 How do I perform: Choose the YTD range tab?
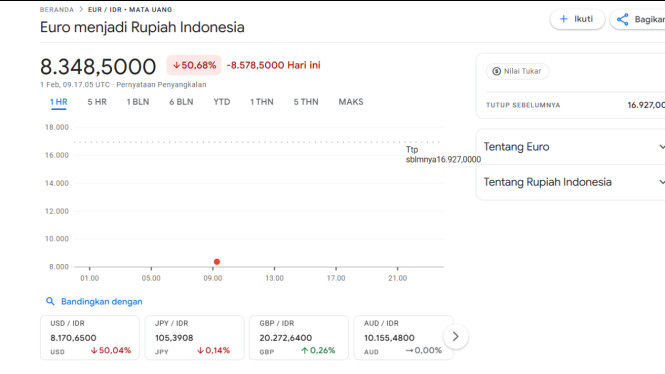tap(222, 102)
